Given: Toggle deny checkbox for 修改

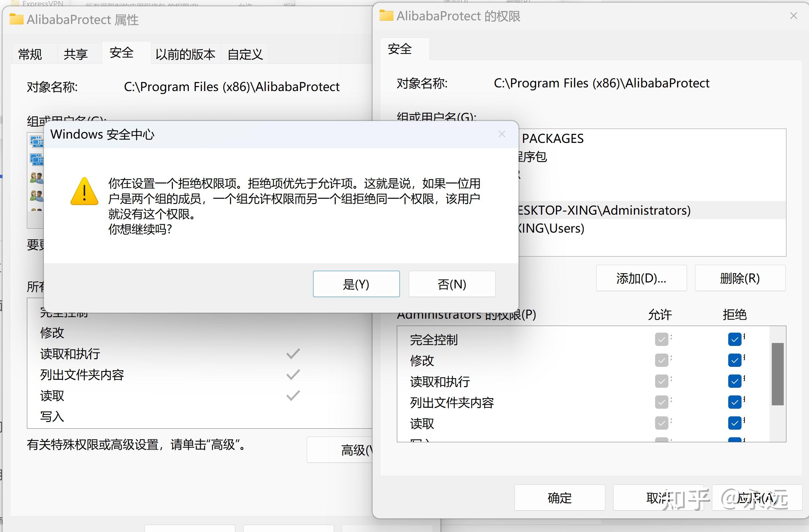Looking at the screenshot, I should [735, 360].
